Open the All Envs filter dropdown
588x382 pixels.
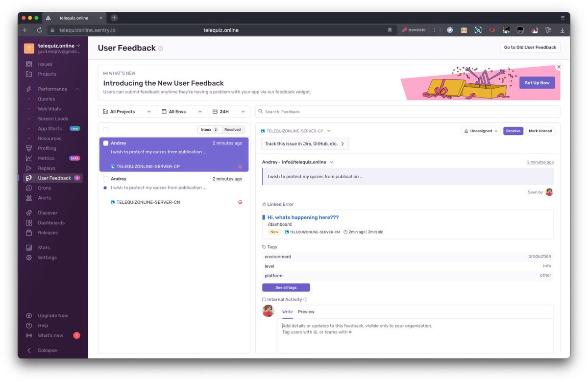pos(181,112)
